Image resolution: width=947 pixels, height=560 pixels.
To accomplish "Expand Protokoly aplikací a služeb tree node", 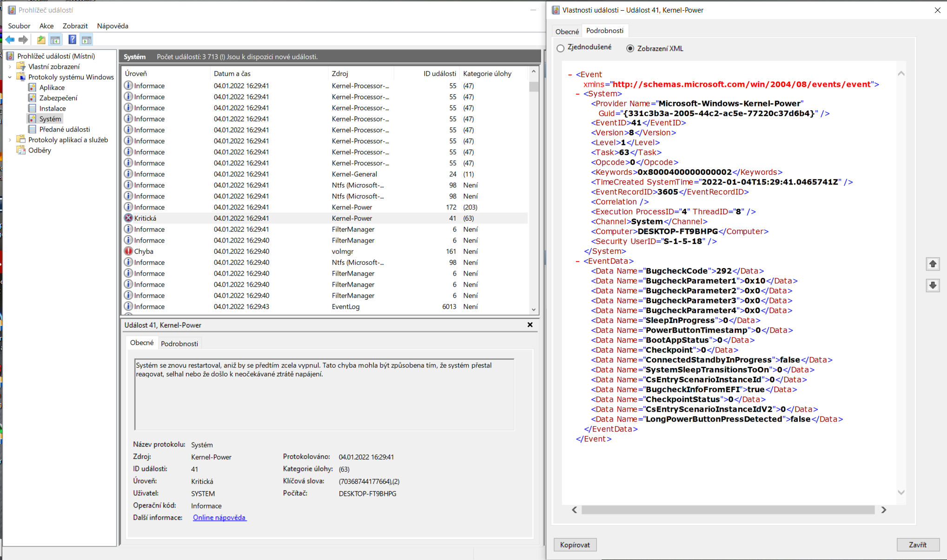I will pyautogui.click(x=10, y=140).
